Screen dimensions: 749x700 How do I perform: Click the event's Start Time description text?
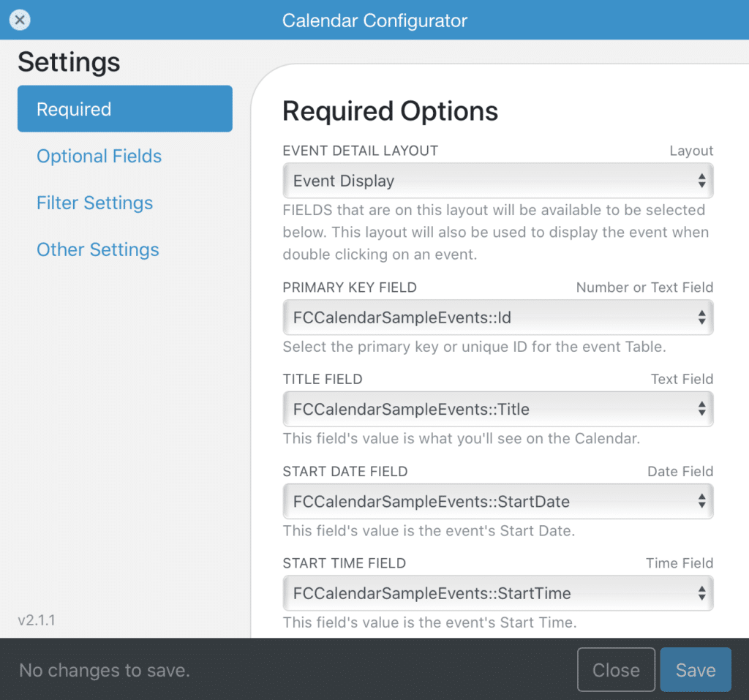click(430, 622)
